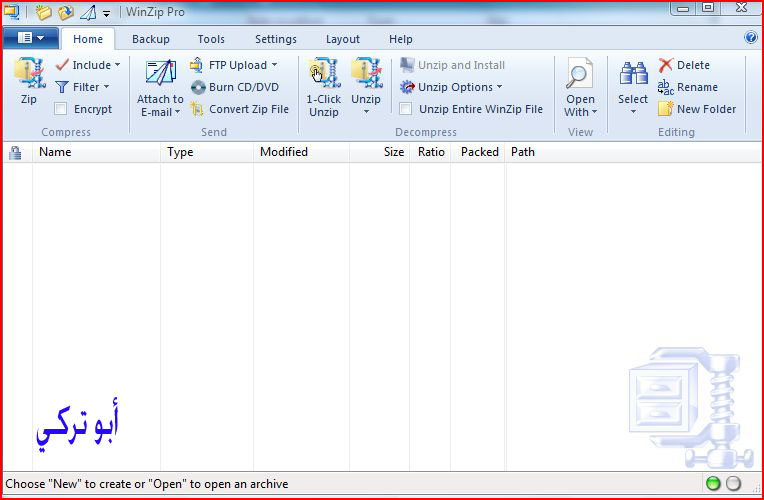Open the Help ribbon tab
The height and width of the screenshot is (500, 764).
pos(401,39)
